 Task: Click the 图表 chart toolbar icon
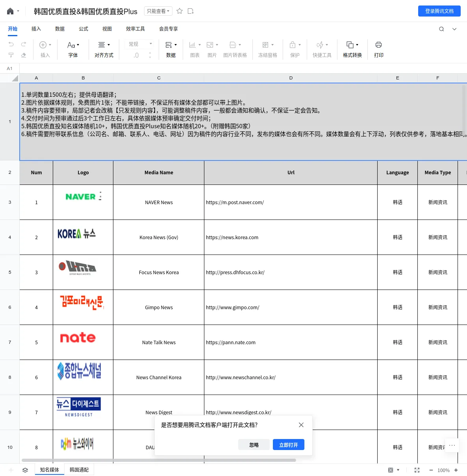coord(193,45)
